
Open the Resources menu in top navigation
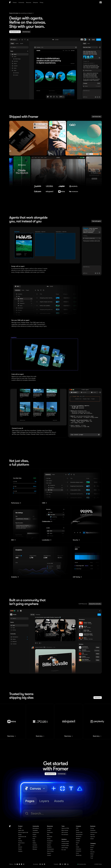point(28,2)
